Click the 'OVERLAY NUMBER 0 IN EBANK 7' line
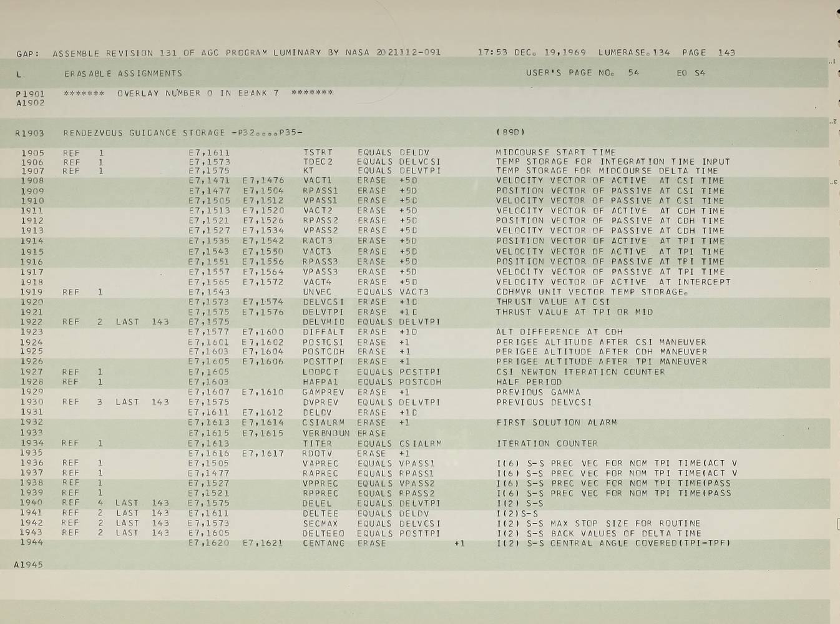The height and width of the screenshot is (624, 840). coord(198,93)
